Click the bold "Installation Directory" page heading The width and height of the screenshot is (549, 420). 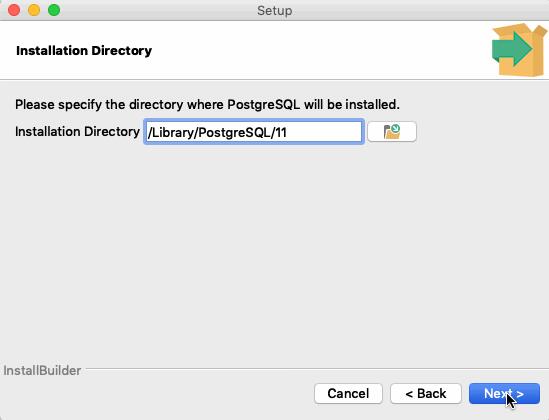(x=84, y=50)
